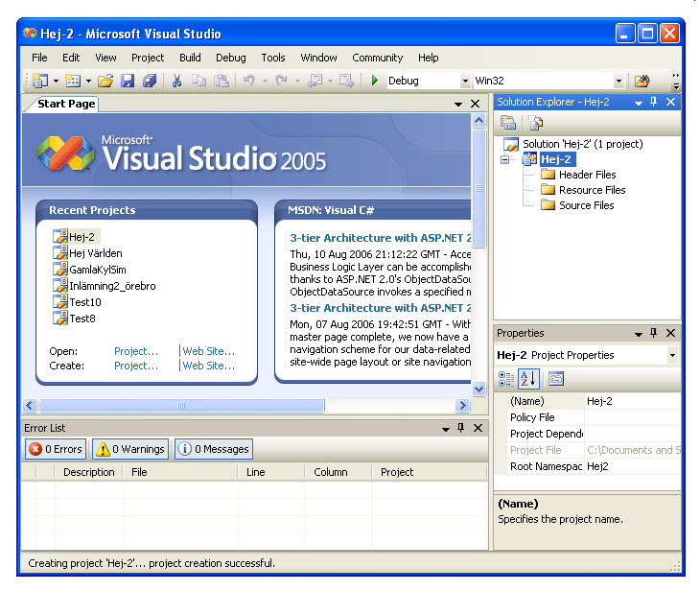This screenshot has width=700, height=591.
Task: Open the Project menu
Action: (148, 58)
